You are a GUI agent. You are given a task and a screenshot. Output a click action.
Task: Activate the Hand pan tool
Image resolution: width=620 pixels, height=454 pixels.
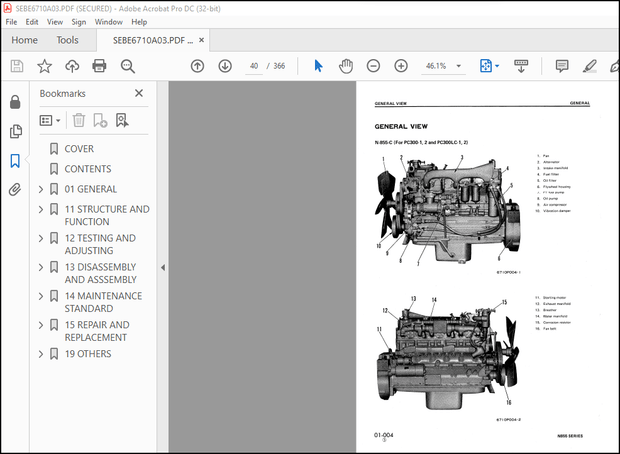tap(346, 66)
